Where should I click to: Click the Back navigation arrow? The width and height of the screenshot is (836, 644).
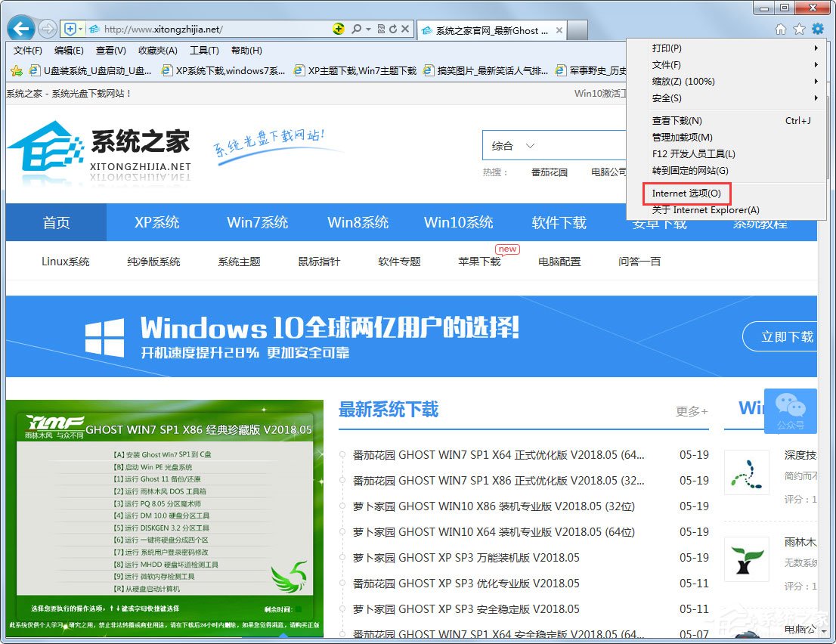click(20, 28)
